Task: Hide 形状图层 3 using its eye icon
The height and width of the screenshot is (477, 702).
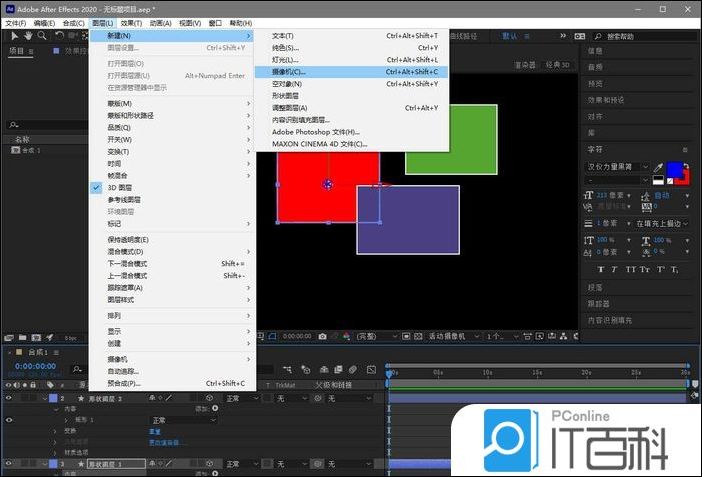Action: 8,398
